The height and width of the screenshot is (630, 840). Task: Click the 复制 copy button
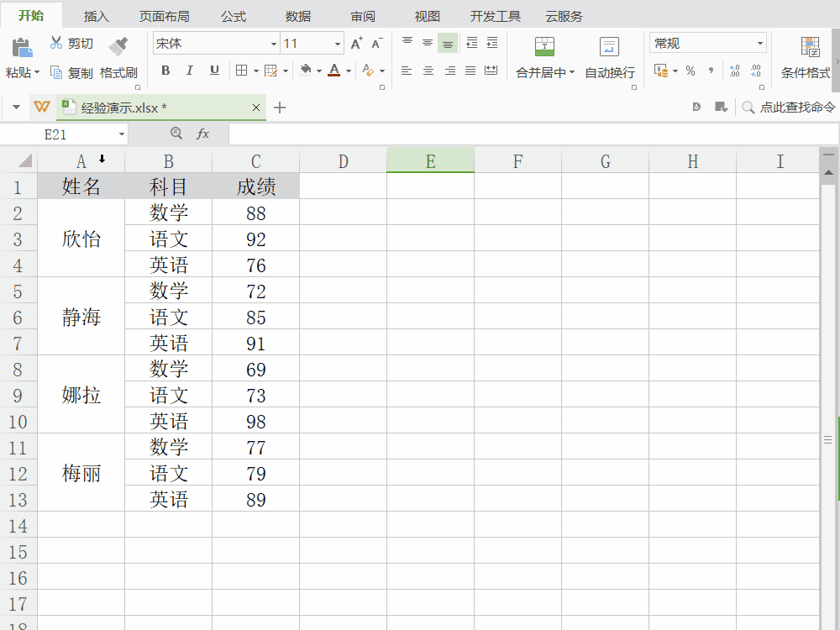[x=71, y=73]
